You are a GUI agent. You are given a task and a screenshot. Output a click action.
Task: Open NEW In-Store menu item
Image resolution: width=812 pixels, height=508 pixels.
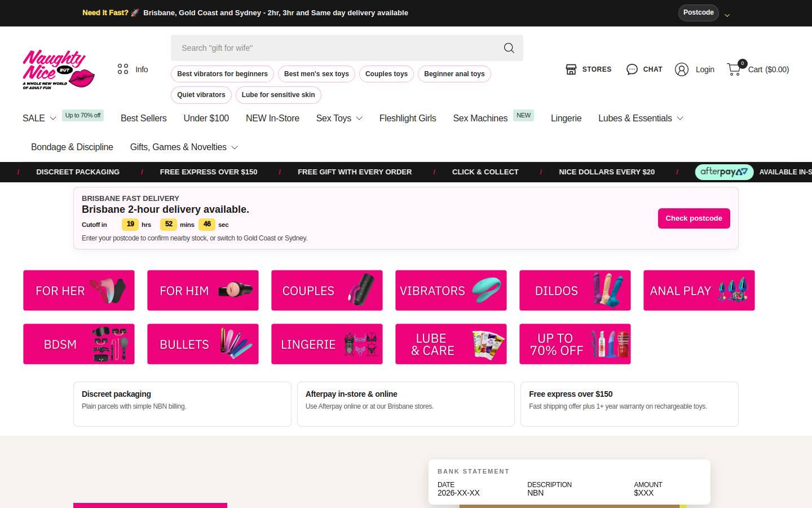click(272, 118)
